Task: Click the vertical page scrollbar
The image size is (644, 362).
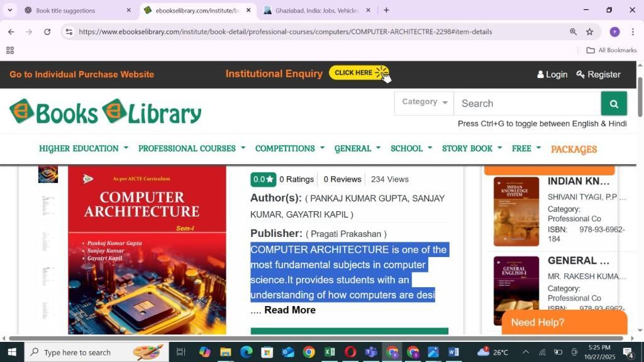Action: point(640,97)
